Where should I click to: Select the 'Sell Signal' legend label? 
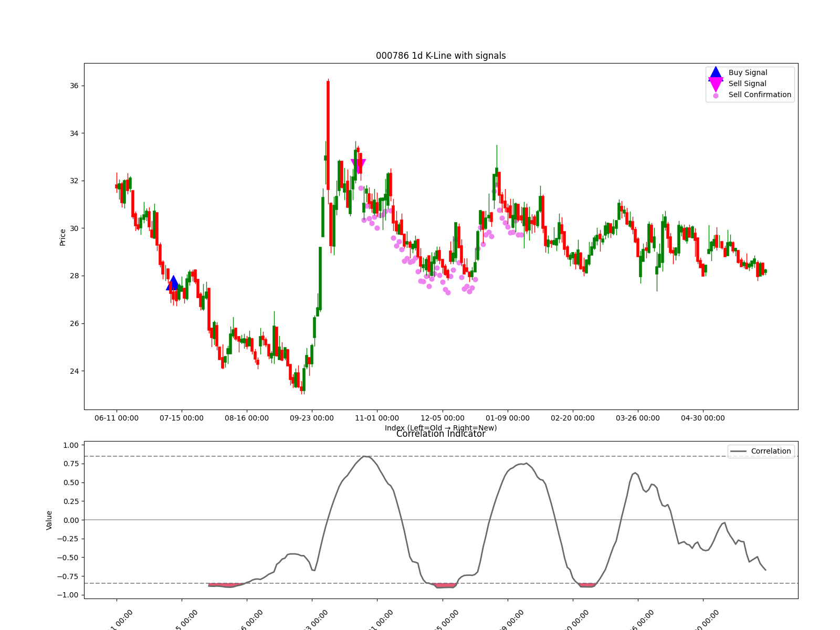(x=747, y=83)
